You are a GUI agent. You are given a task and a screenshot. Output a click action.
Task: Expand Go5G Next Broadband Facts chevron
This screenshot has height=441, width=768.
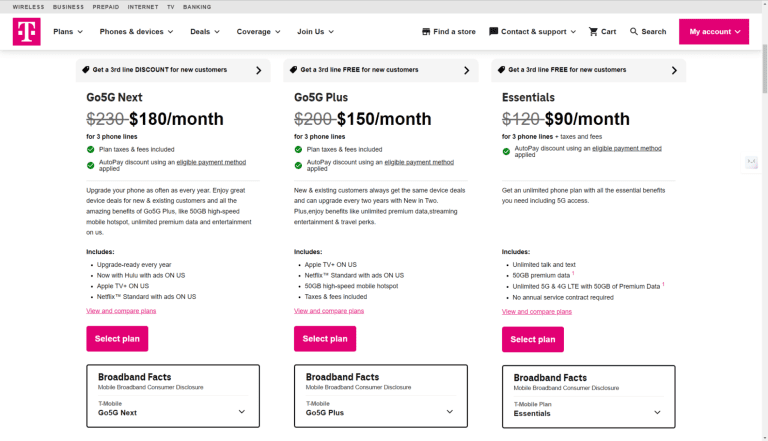pos(241,411)
